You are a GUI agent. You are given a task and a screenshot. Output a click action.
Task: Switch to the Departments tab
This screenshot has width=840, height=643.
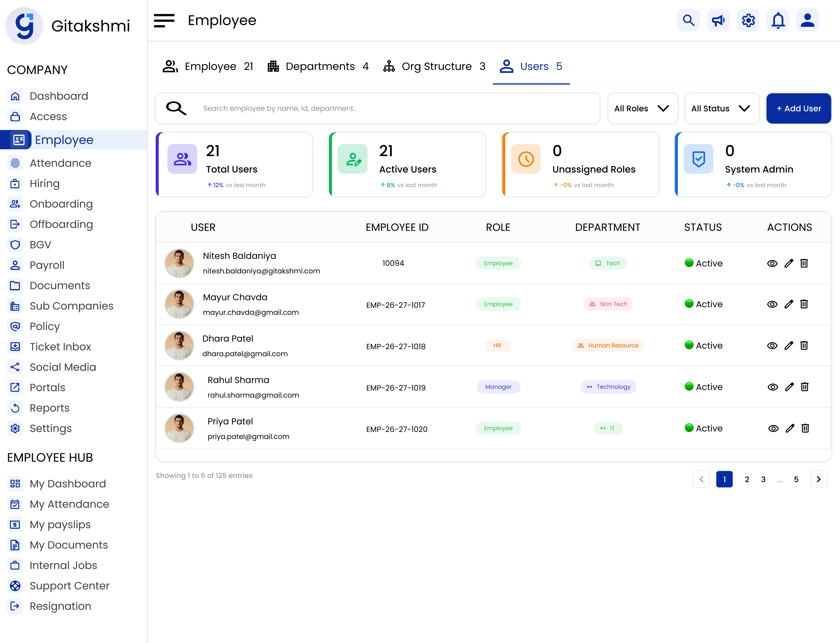pyautogui.click(x=318, y=66)
